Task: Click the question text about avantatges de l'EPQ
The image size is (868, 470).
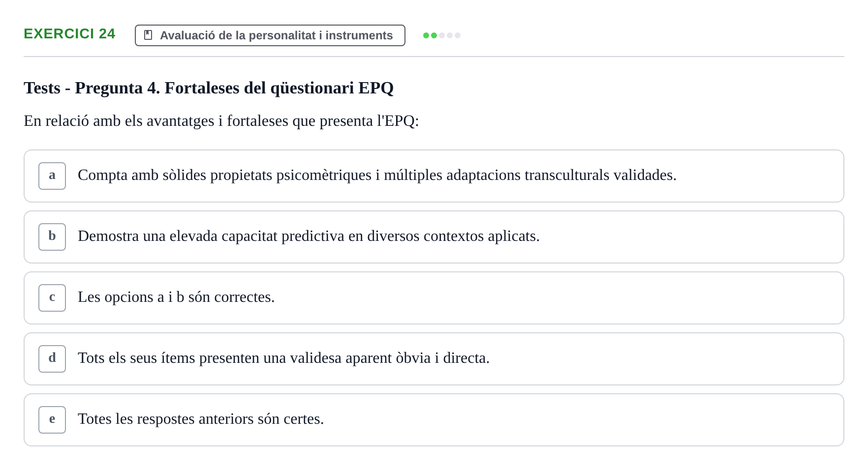Action: (x=221, y=121)
